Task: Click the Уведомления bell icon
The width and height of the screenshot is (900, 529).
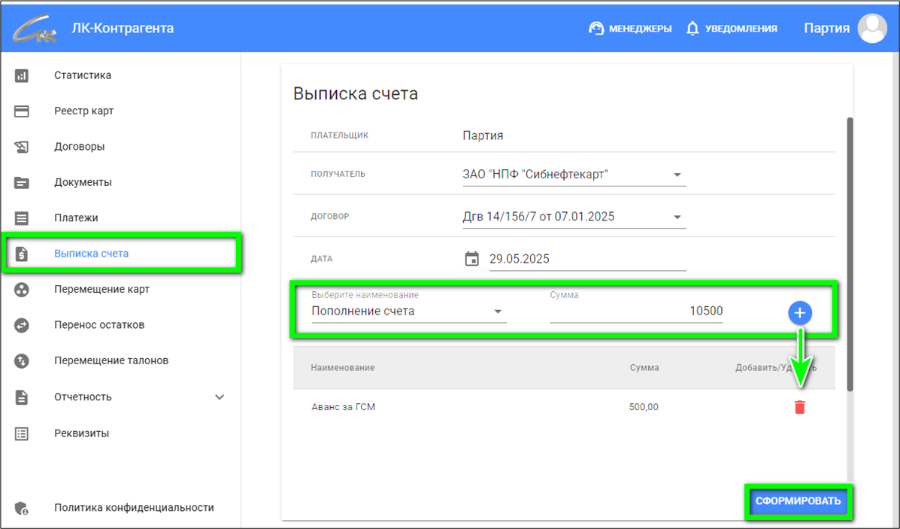Action: click(692, 28)
